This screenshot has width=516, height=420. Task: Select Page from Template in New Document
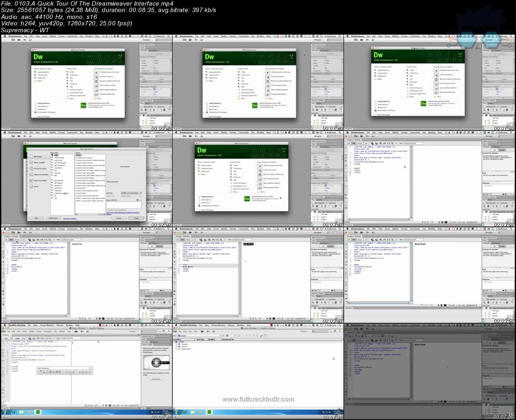point(38,175)
